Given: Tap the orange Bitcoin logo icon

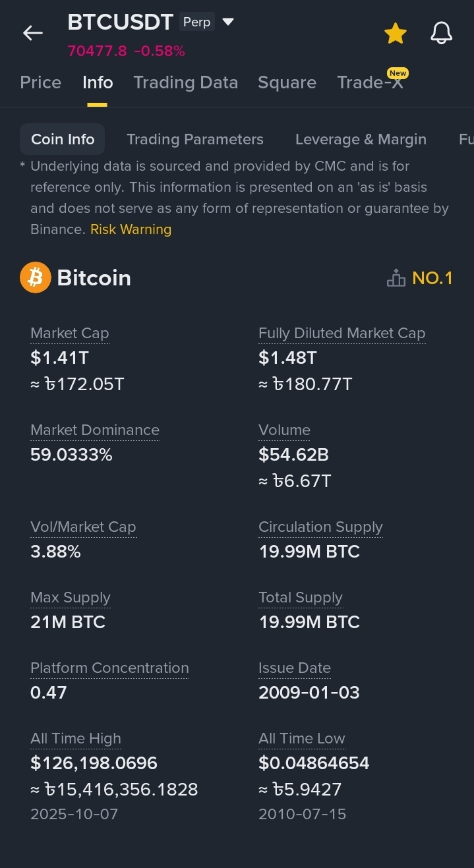Looking at the screenshot, I should (x=36, y=277).
